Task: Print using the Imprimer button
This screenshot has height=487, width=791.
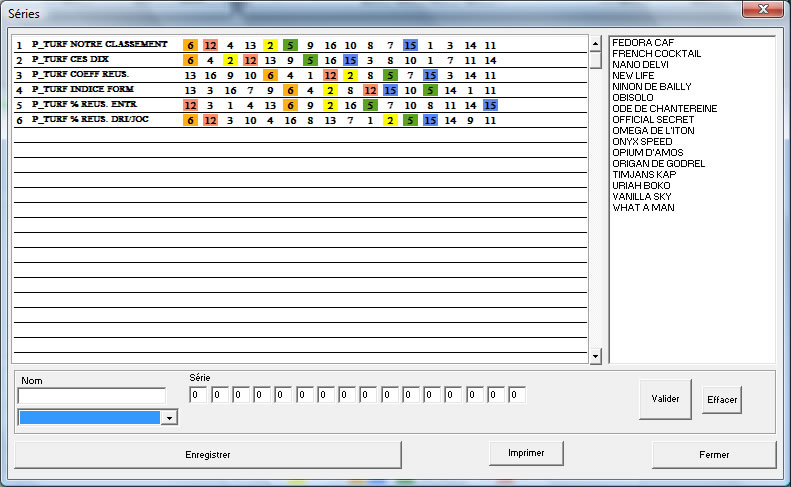Action: (526, 453)
